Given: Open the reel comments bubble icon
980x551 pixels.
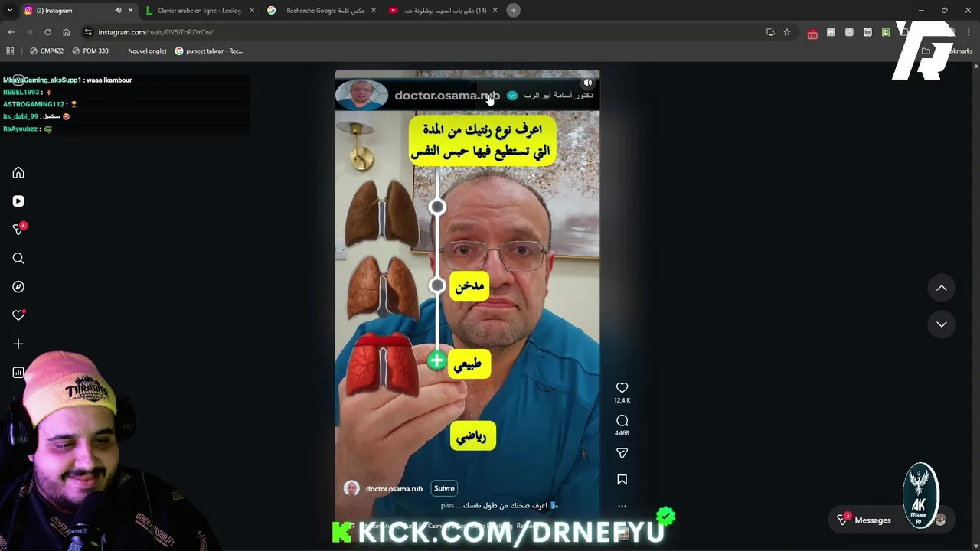Looking at the screenshot, I should coord(622,421).
